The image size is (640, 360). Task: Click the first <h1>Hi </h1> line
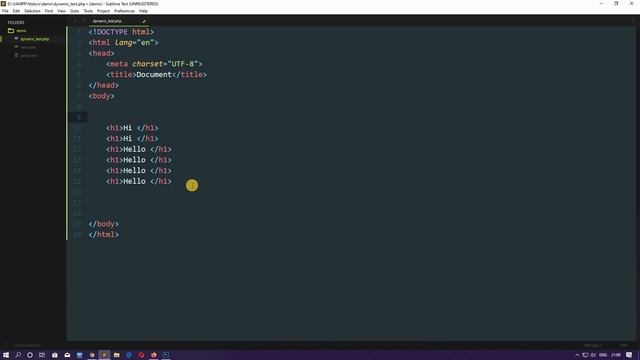pyautogui.click(x=132, y=128)
